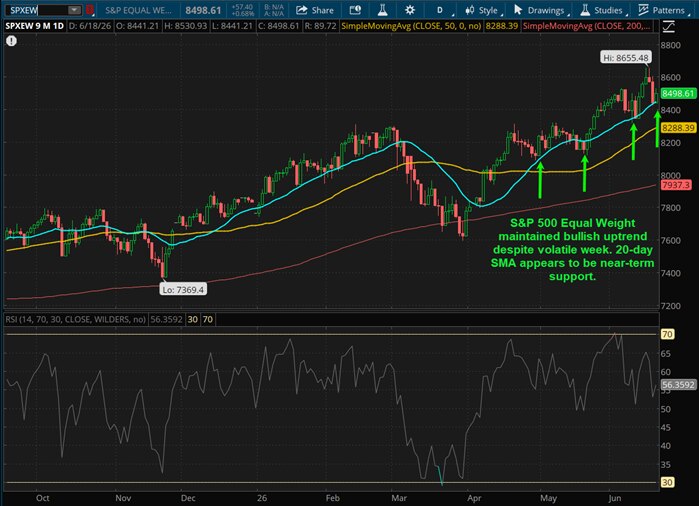Viewport: 699px width, 506px height.
Task: Click the 8000 label on the price axis
Action: pyautogui.click(x=670, y=175)
